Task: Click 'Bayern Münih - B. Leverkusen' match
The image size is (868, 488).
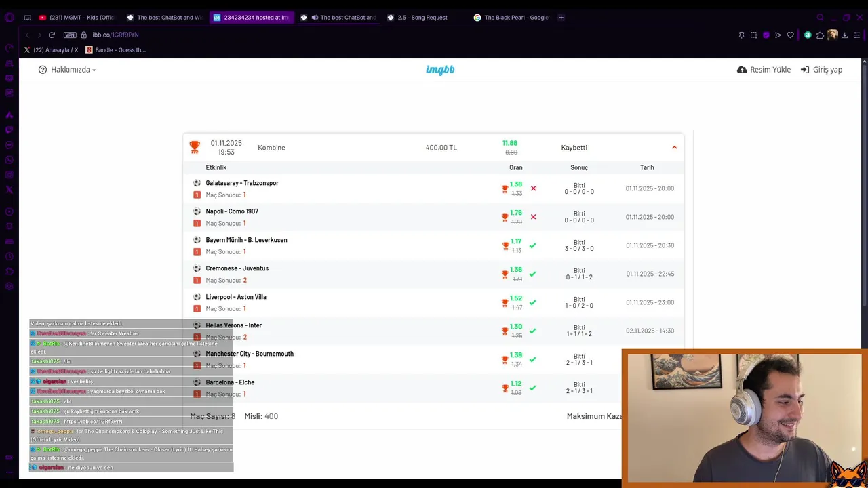Action: [x=246, y=240]
